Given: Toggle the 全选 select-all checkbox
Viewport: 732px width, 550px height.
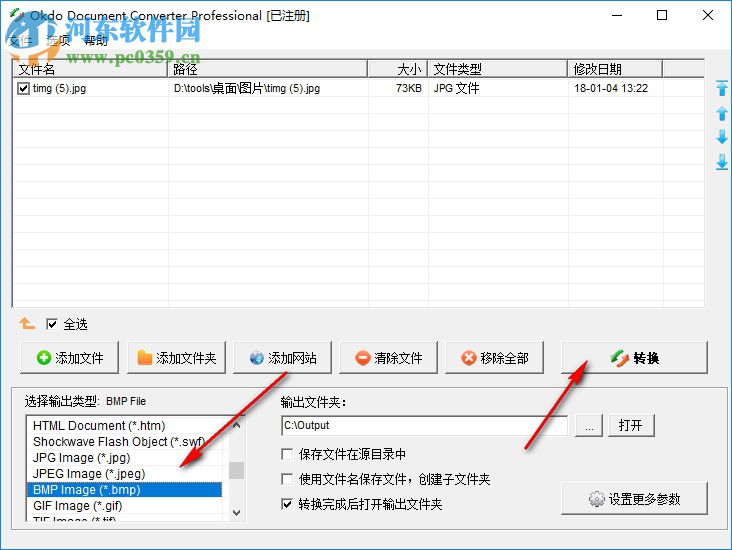Looking at the screenshot, I should (x=52, y=324).
